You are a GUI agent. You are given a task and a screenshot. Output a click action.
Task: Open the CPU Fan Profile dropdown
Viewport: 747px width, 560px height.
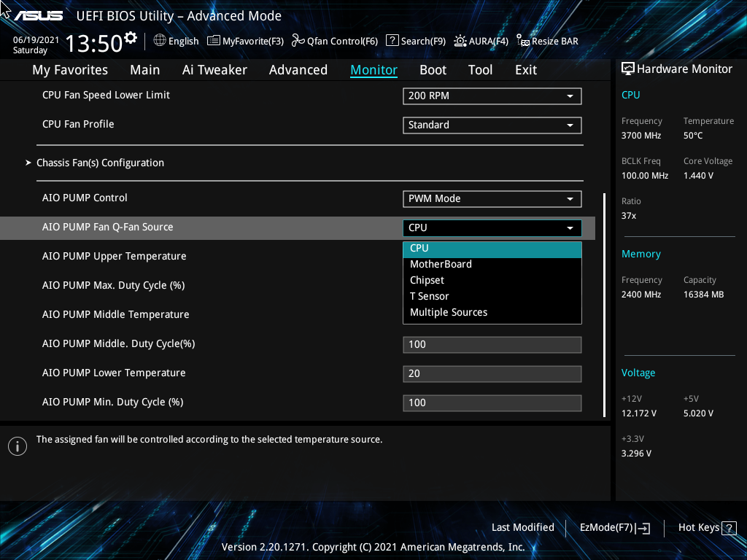point(492,125)
